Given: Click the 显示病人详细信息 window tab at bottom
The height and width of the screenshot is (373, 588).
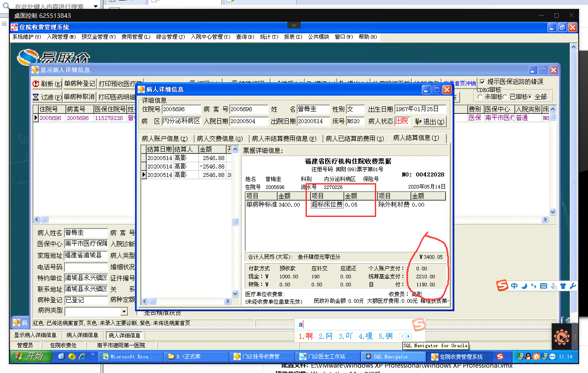Looking at the screenshot, I should point(35,335).
